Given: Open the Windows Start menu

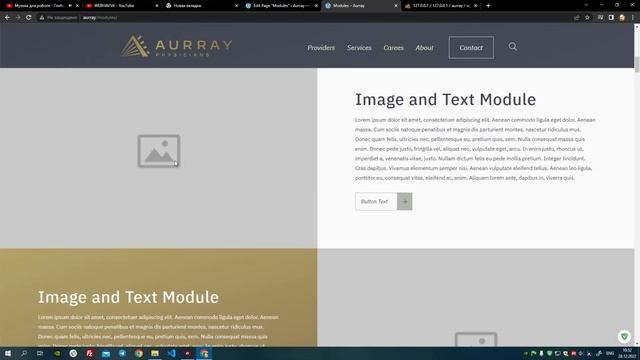Looking at the screenshot, I should (8, 353).
